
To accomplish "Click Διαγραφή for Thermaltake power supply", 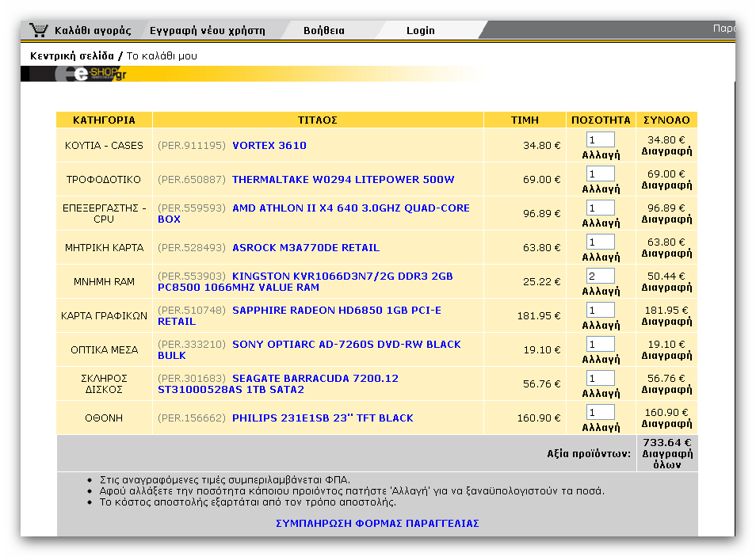I will [x=666, y=185].
